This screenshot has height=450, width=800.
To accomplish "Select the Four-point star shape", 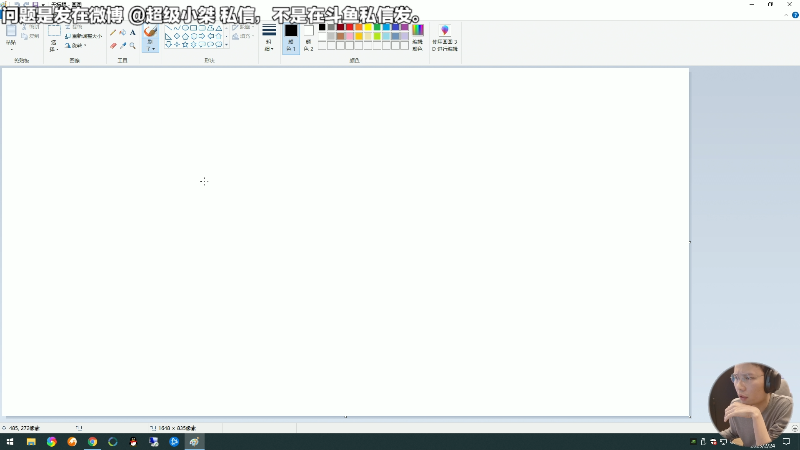I will click(x=177, y=44).
